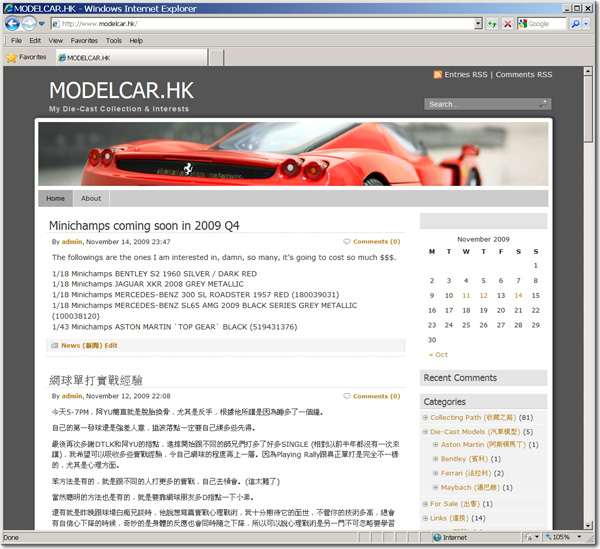
Task: Click the browser Forward arrow button
Action: 29,24
